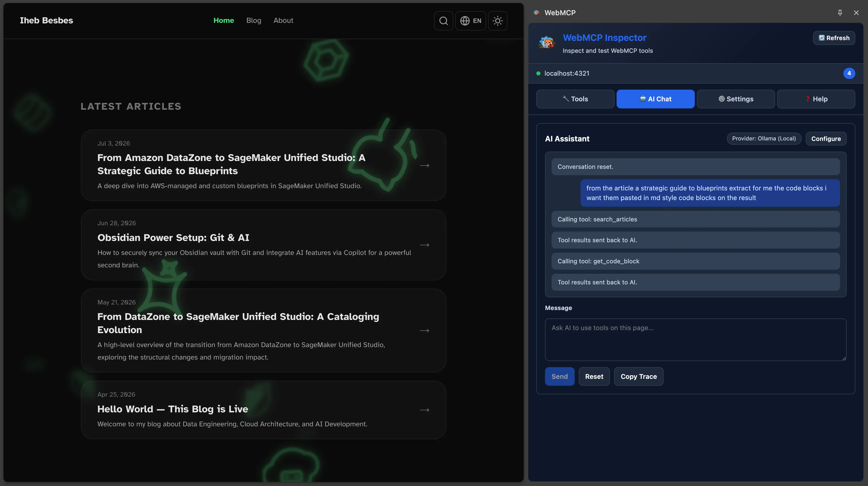Go to the Home nav link
This screenshot has height=486, width=868.
224,21
